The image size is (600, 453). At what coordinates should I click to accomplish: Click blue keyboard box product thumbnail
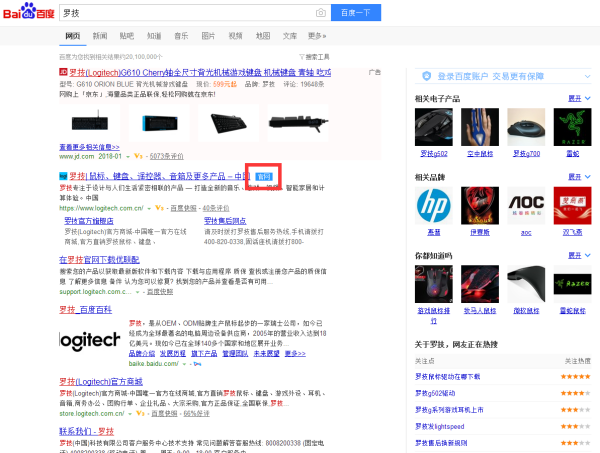(160, 123)
